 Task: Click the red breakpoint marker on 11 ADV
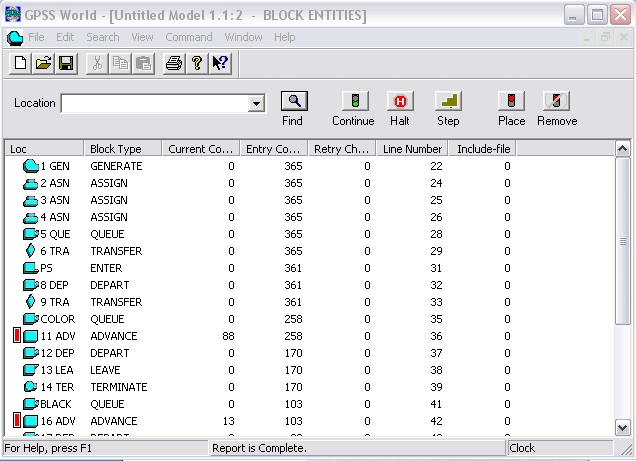click(x=17, y=336)
